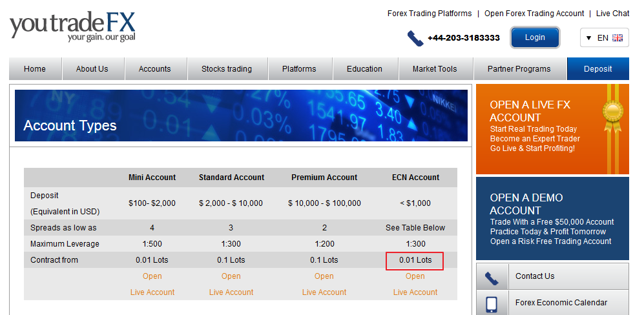Click the Login button
This screenshot has height=315, width=644.
tap(535, 37)
